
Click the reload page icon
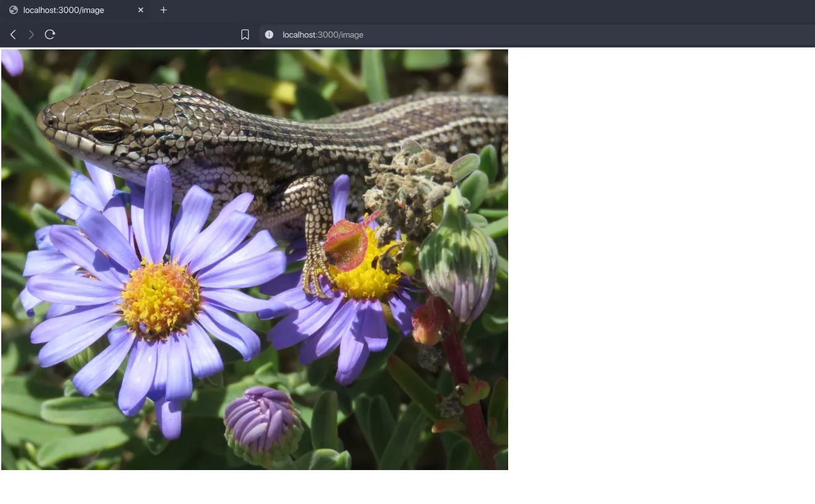pyautogui.click(x=49, y=35)
